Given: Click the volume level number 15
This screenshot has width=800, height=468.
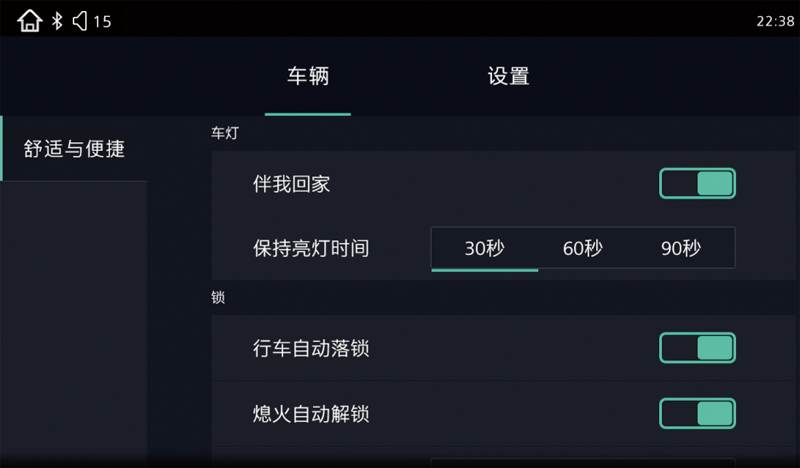Looking at the screenshot, I should [x=102, y=21].
